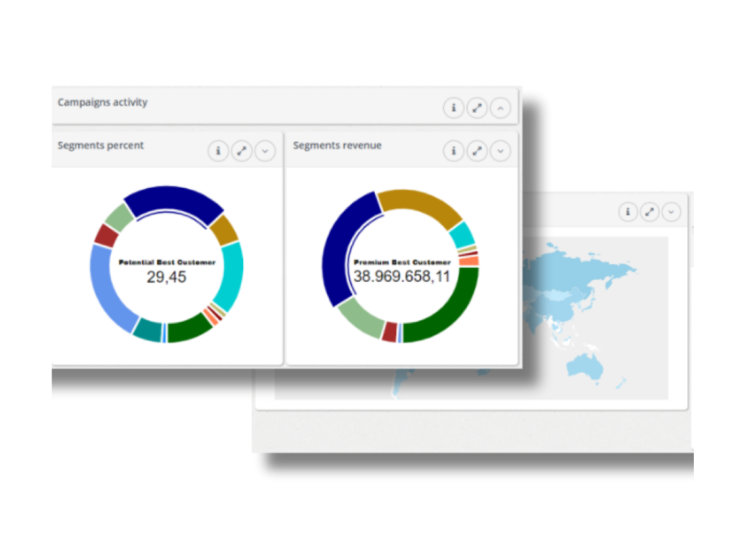Maximize the Campaigns activity panel
750x550 pixels.
(477, 107)
